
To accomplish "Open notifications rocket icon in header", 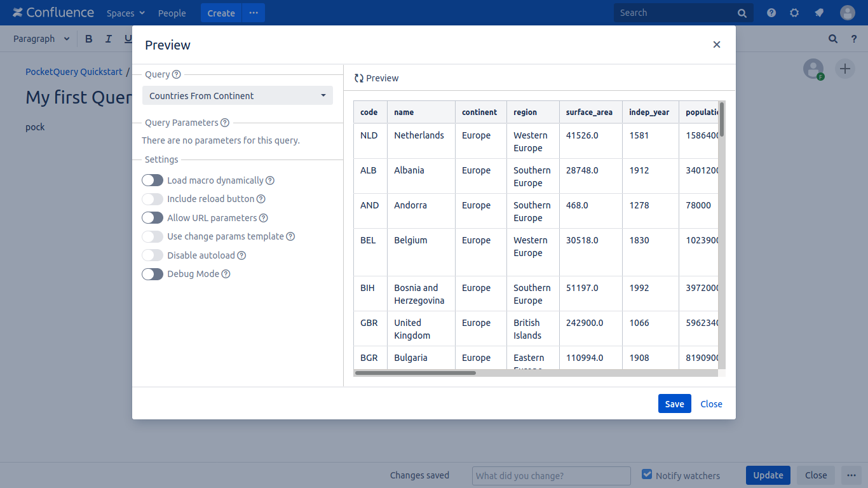I will [819, 13].
